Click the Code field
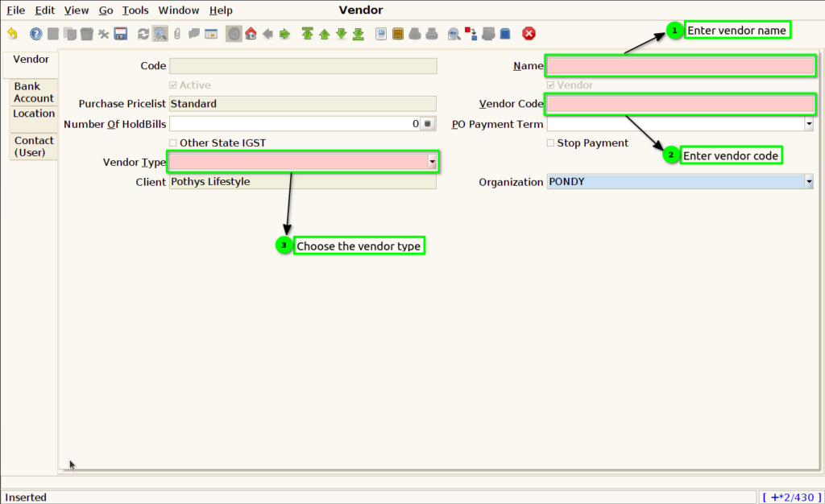Image resolution: width=825 pixels, height=504 pixels. click(x=303, y=66)
